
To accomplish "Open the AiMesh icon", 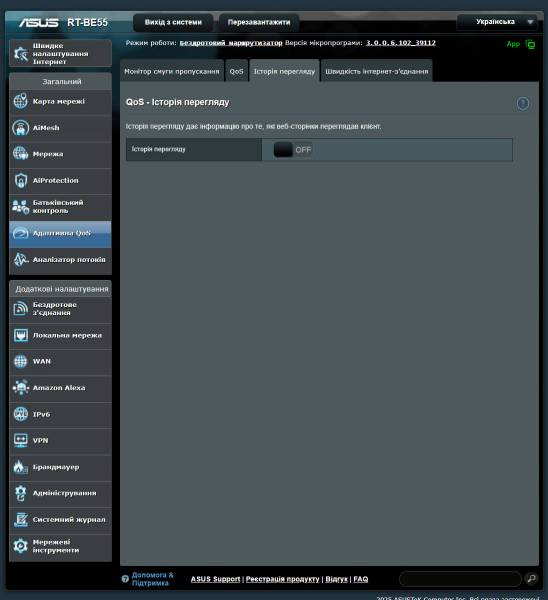I will point(21,128).
